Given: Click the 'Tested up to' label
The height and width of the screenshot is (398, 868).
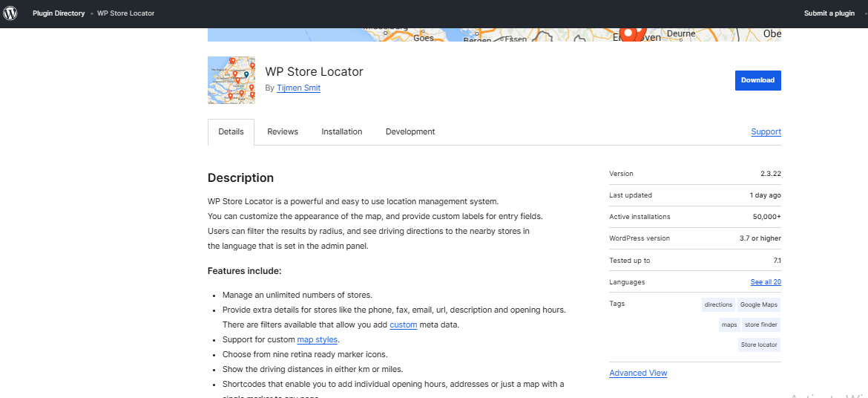Looking at the screenshot, I should 629,261.
